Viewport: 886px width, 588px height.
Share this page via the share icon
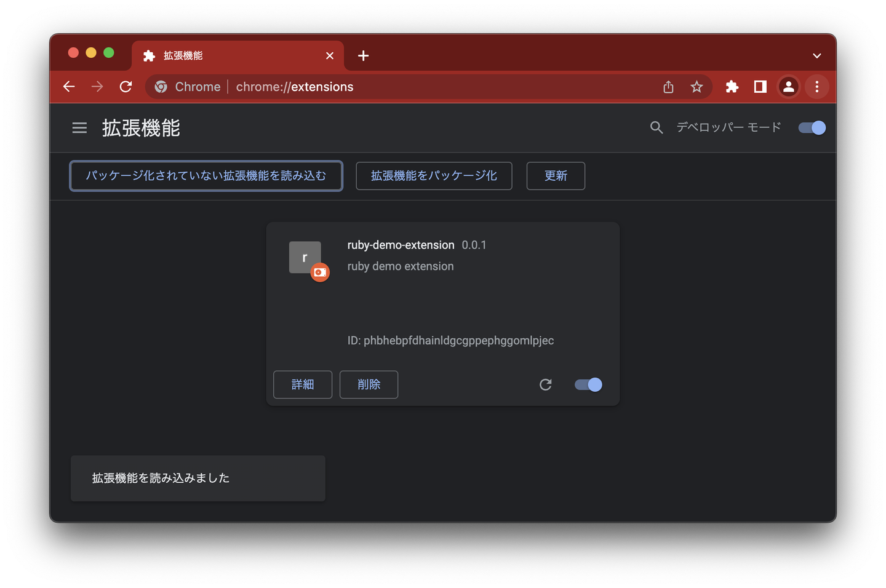click(668, 87)
